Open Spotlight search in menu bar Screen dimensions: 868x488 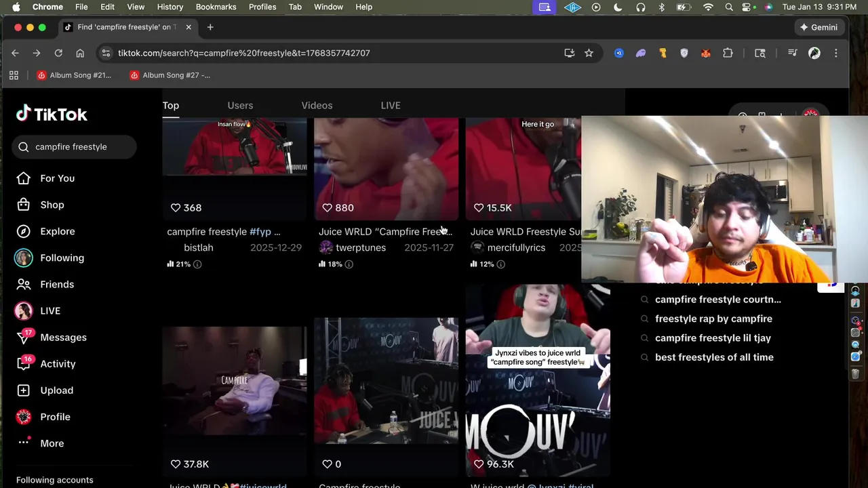[x=729, y=7]
